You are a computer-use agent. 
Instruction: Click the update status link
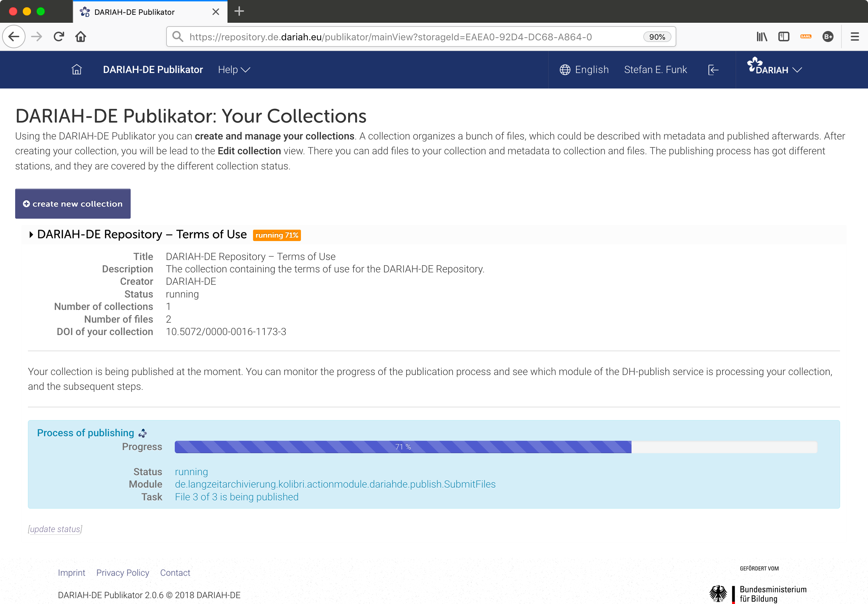[x=54, y=529]
